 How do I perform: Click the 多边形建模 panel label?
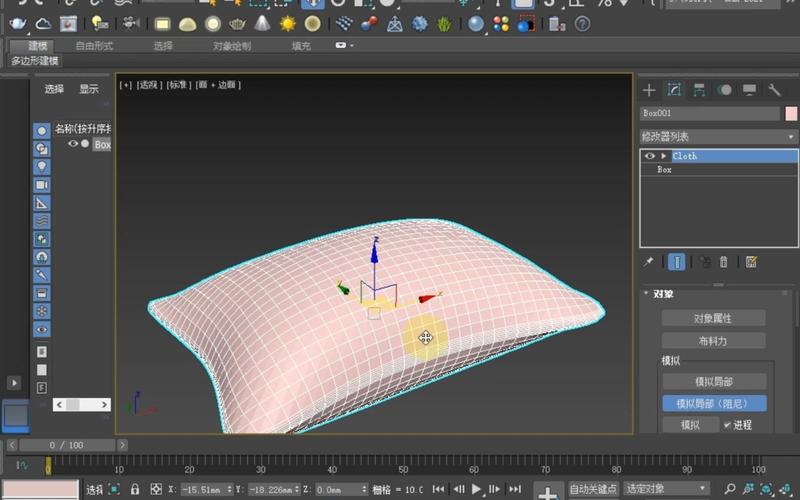click(35, 61)
